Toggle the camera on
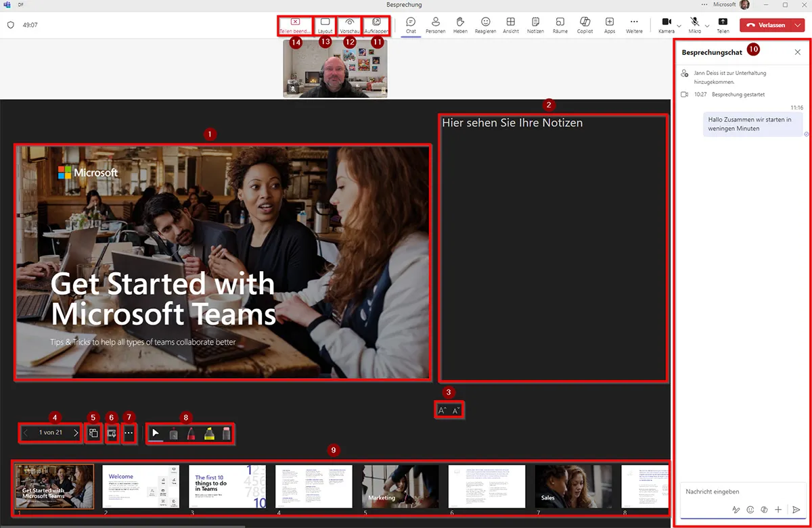 click(x=666, y=25)
